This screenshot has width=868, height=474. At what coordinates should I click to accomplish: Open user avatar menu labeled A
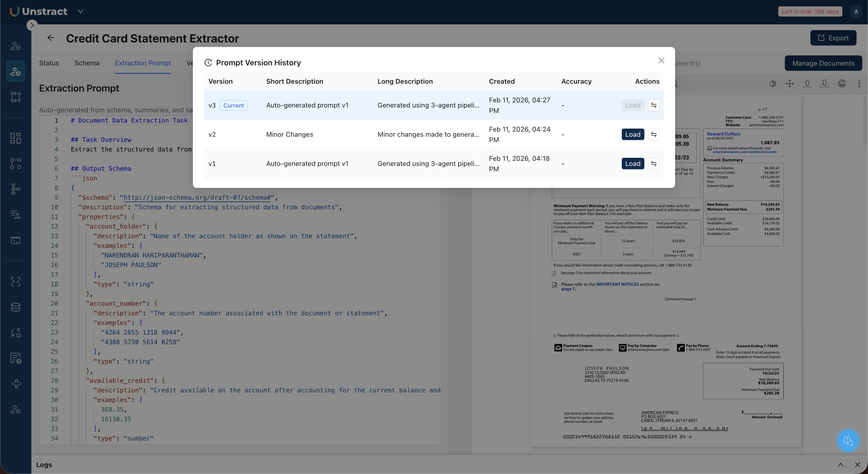point(856,11)
